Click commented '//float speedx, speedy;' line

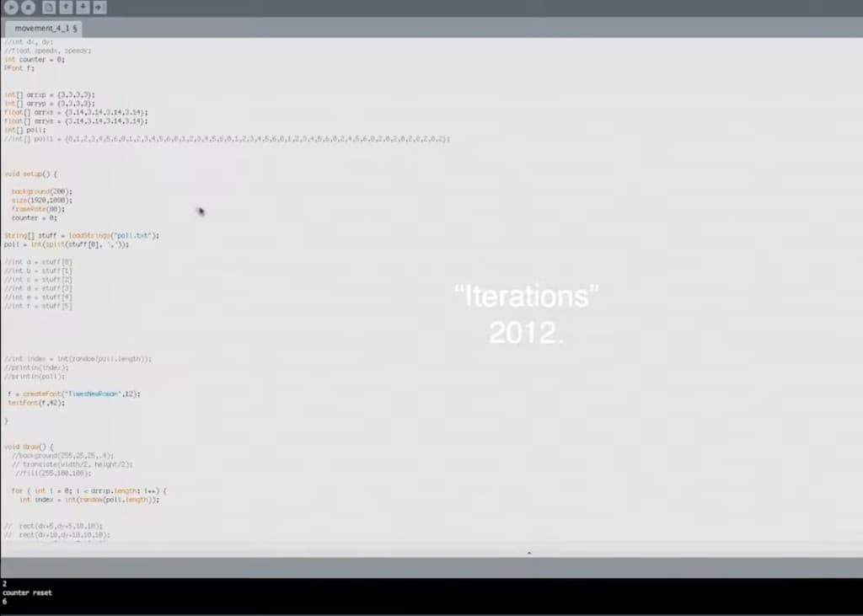point(47,51)
